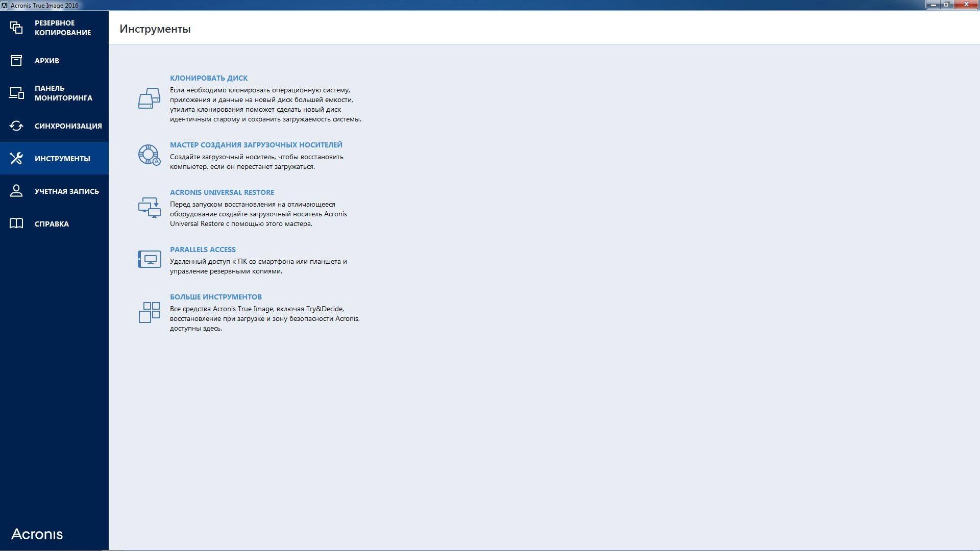
Task: Click the More Tools squares icon
Action: (149, 312)
